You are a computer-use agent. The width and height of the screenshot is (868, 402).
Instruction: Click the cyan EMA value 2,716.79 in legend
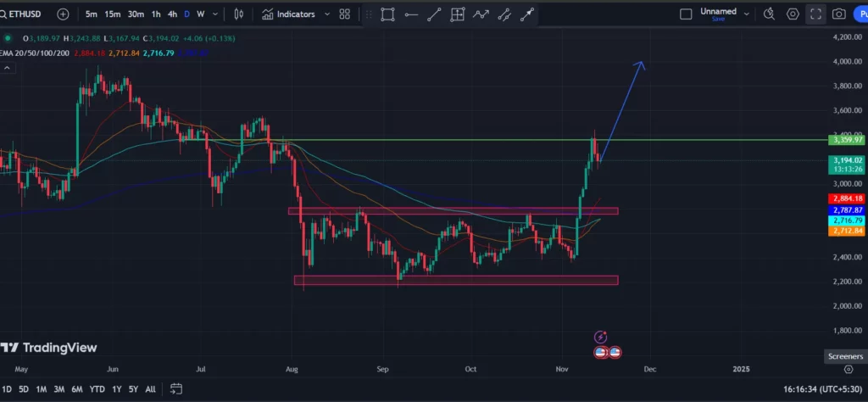point(159,53)
